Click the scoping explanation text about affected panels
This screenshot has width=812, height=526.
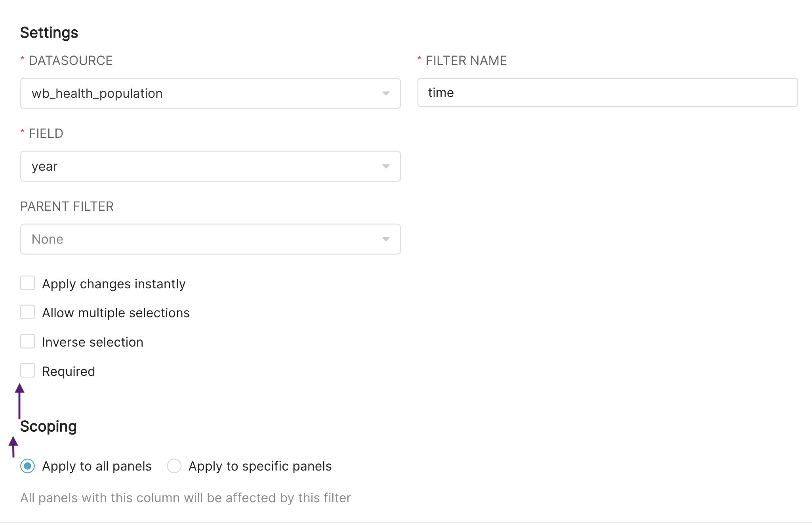click(x=186, y=498)
